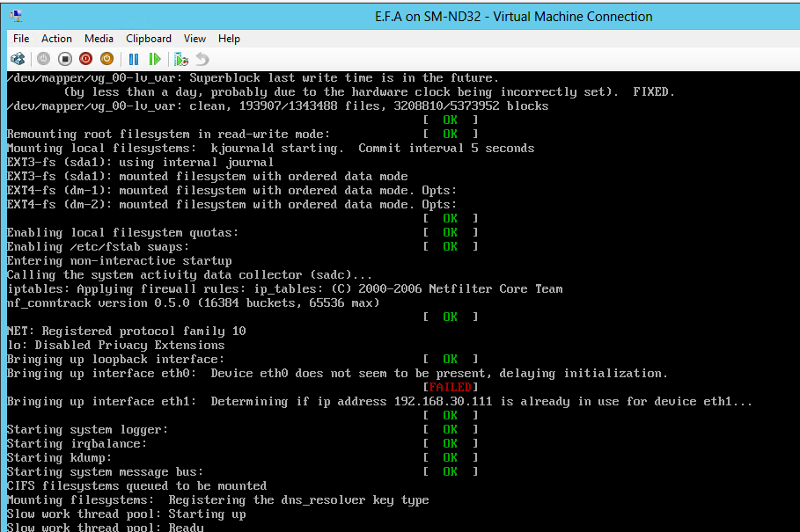Open the window system menu icon in the title bar
Viewport: 800px width, 532px height.
pos(17,16)
